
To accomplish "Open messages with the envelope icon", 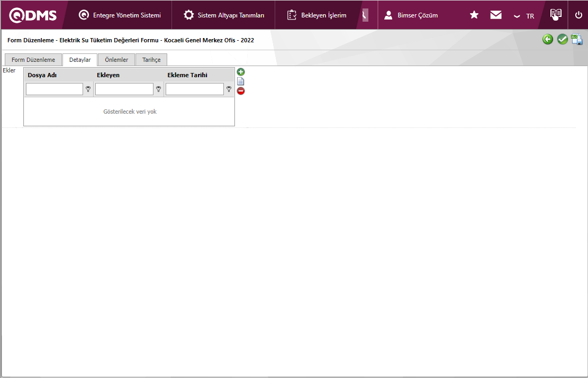I will (496, 15).
